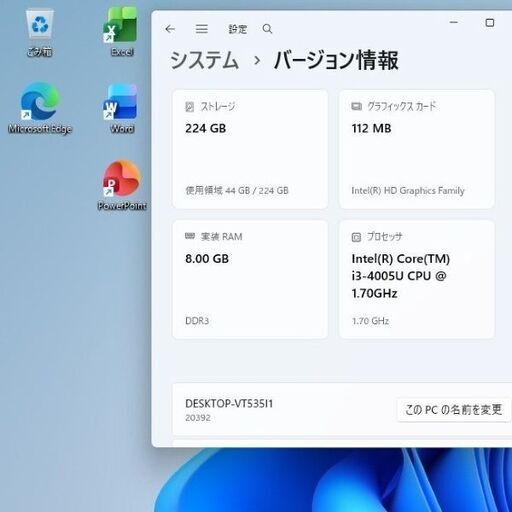Click the processor icon in プロセッサ card

pos(356,237)
